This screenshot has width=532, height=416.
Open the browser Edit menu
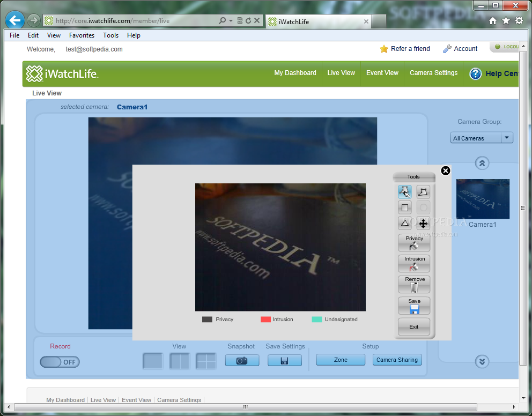click(x=33, y=35)
